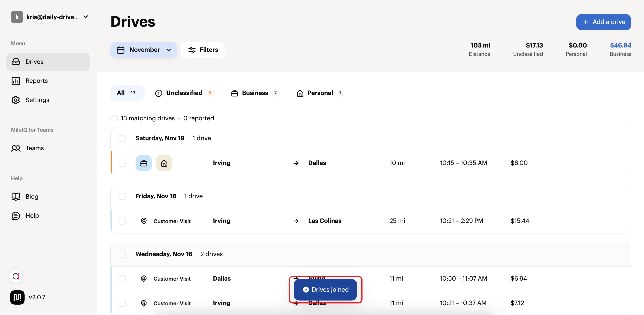Viewport: 644px width, 315px height.
Task: Check the Friday, Nov 18 group checkbox
Action: pyautogui.click(x=122, y=196)
